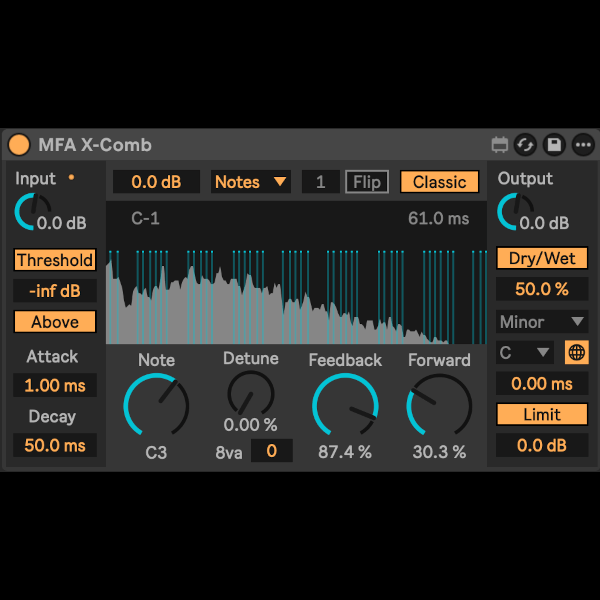Click the hot-swap presets icon
Screen dimensions: 600x600
pyautogui.click(x=526, y=145)
